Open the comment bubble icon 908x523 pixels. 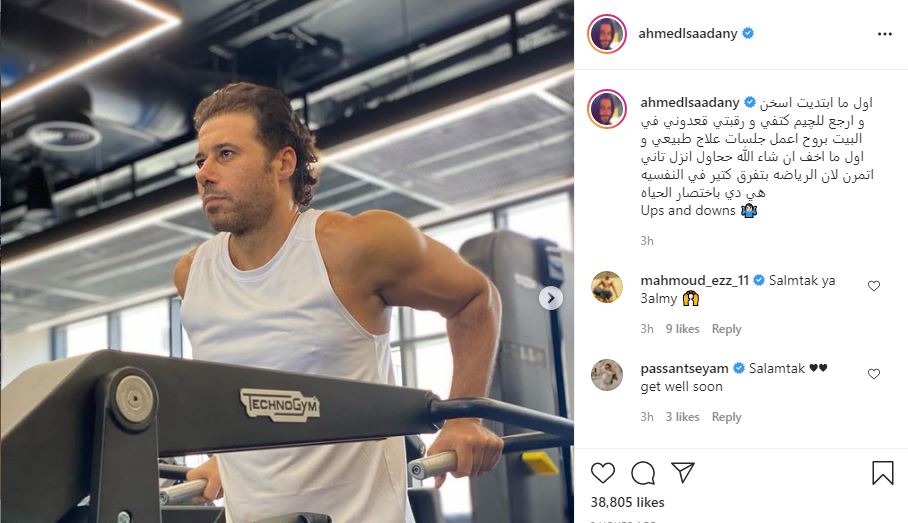click(x=643, y=473)
